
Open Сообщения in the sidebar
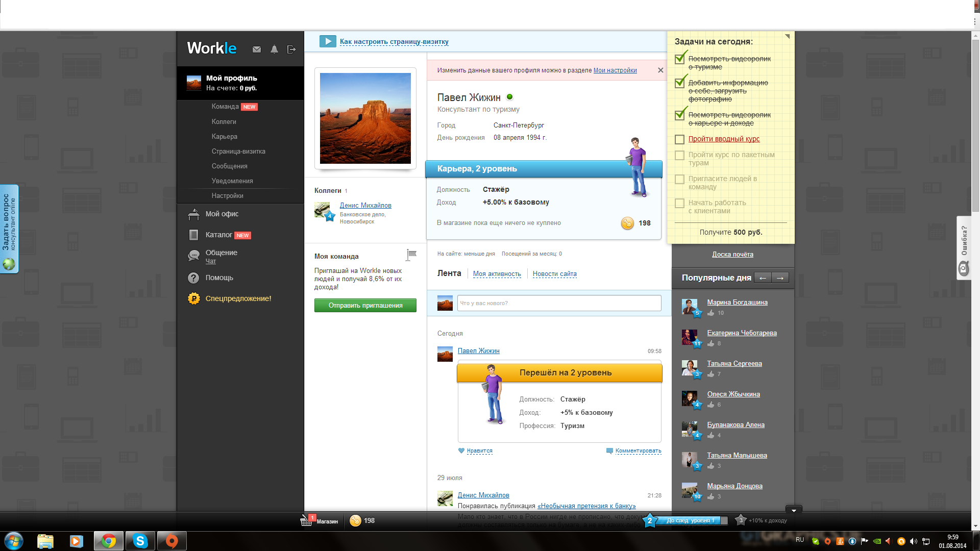230,166
